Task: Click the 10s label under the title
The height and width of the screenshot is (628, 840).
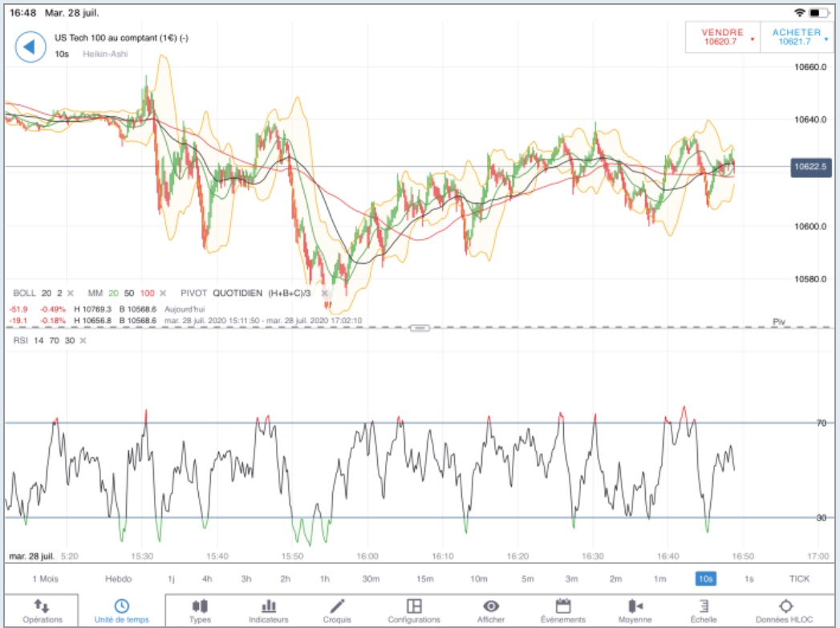Action: [62, 54]
